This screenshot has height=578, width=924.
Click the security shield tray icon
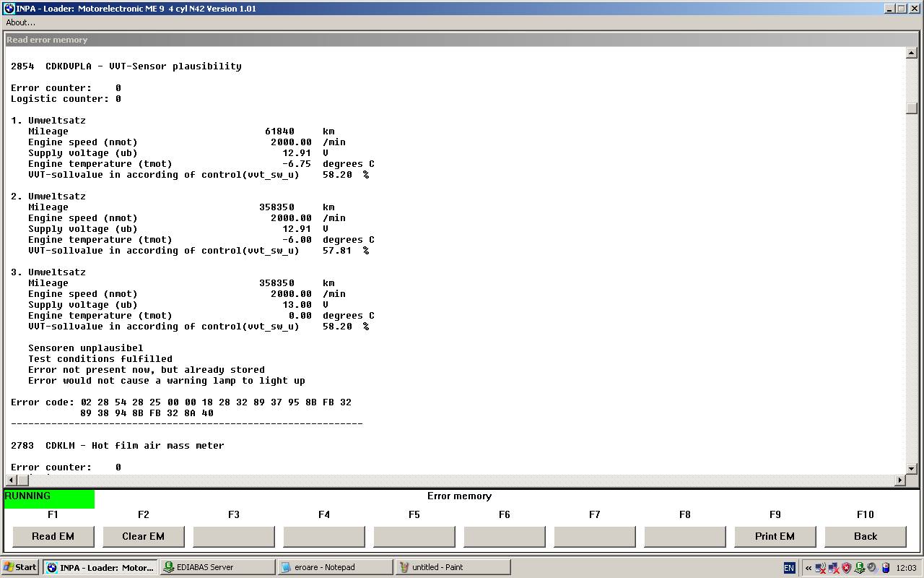point(846,568)
